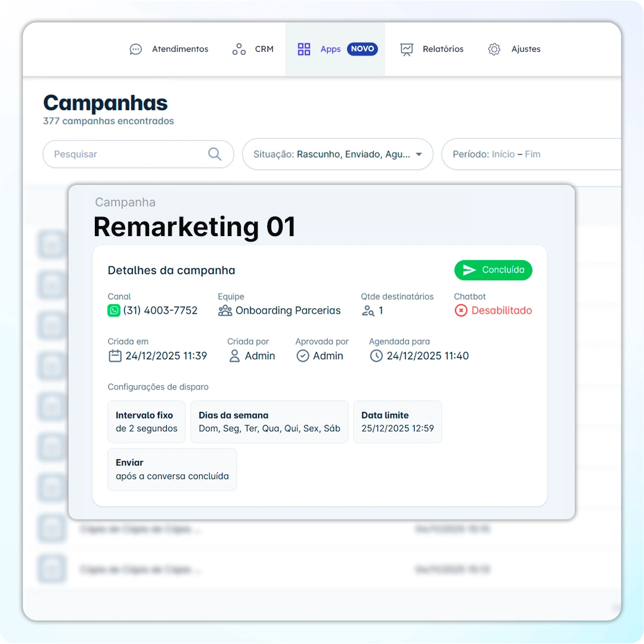Click the WhatsApp channel icon
This screenshot has width=644, height=644.
[x=114, y=311]
